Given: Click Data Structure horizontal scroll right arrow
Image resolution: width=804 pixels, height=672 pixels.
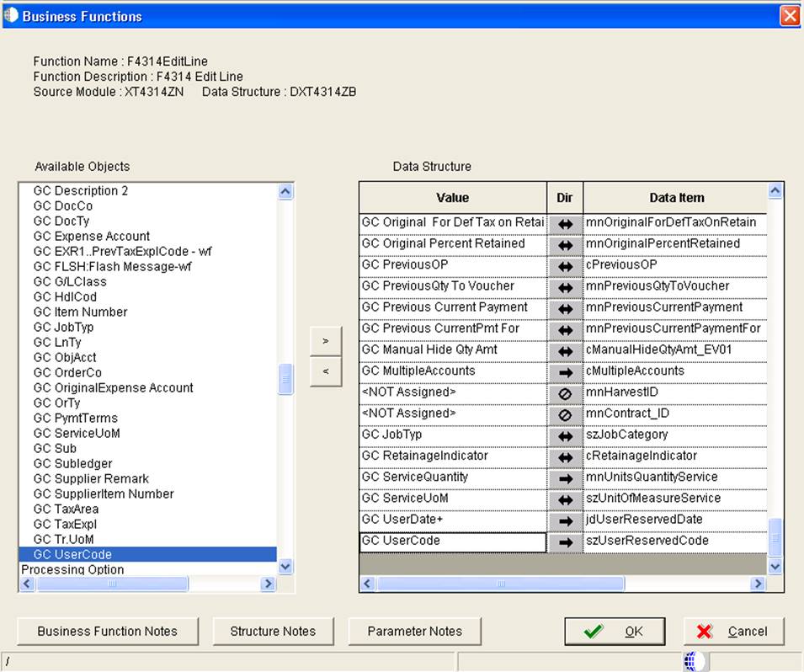Looking at the screenshot, I should [758, 584].
